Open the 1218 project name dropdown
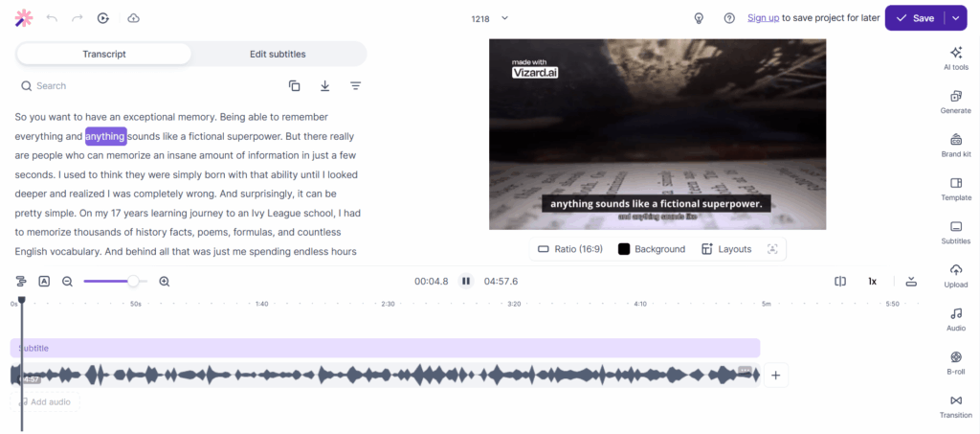Viewport: 980px width, 434px height. pyautogui.click(x=489, y=18)
